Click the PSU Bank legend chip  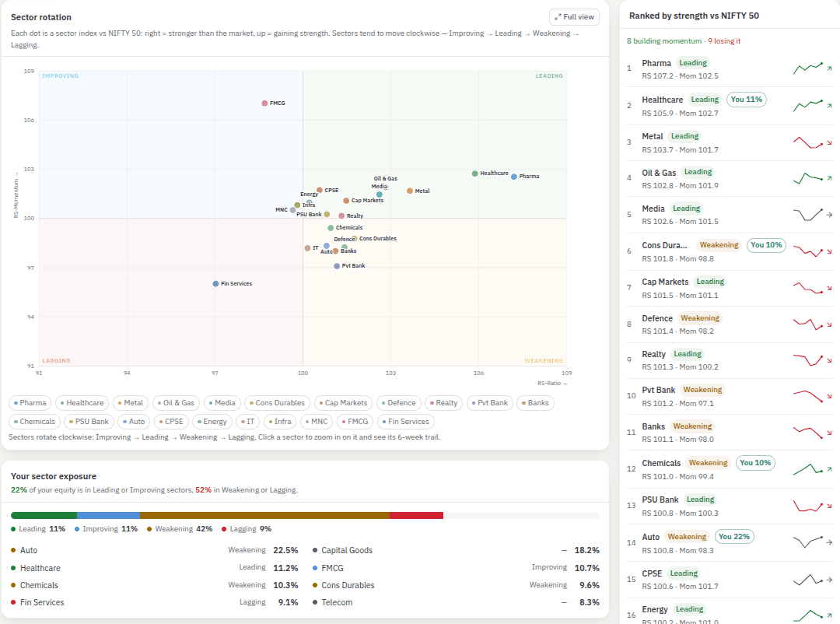pyautogui.click(x=89, y=422)
